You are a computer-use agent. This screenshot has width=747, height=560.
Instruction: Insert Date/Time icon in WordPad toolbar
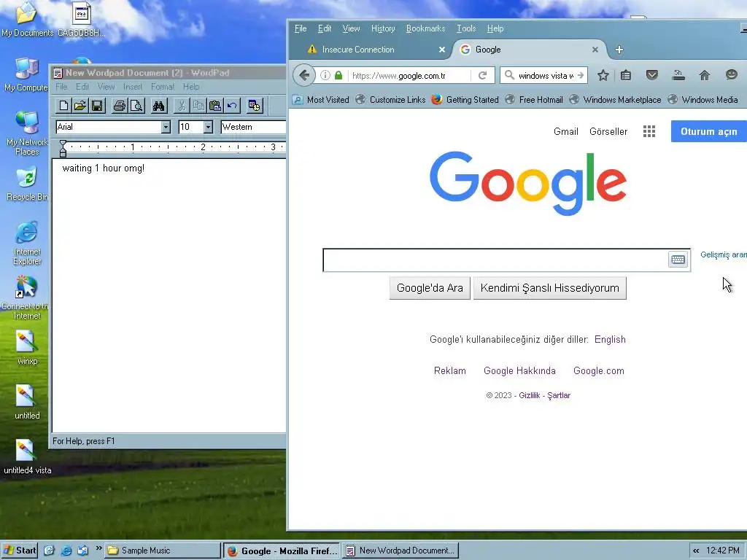click(255, 106)
